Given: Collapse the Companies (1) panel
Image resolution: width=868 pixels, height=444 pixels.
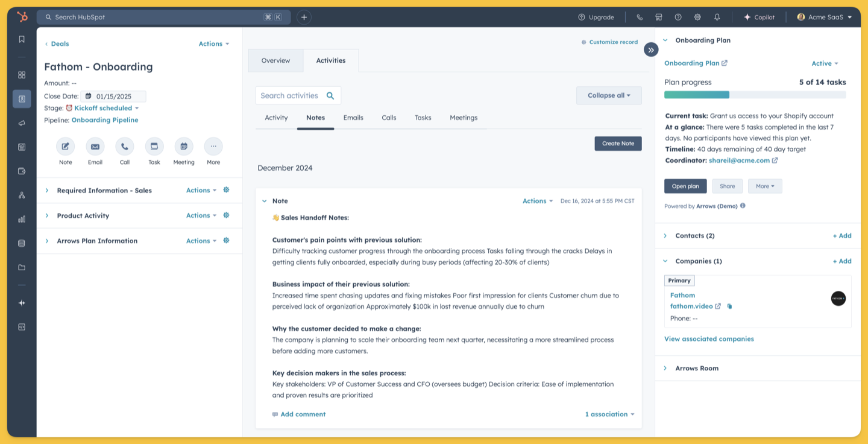Looking at the screenshot, I should click(x=665, y=261).
